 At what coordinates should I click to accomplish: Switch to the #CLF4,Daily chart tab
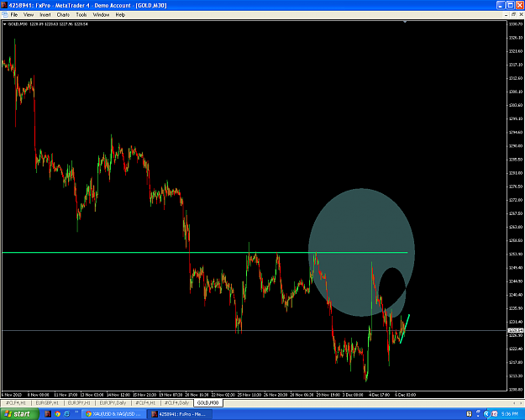tap(176, 403)
